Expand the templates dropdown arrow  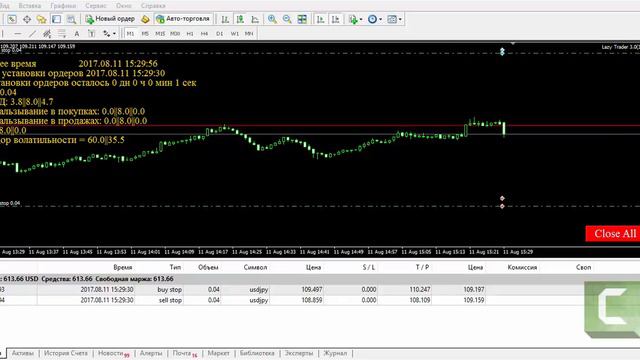tap(400, 19)
